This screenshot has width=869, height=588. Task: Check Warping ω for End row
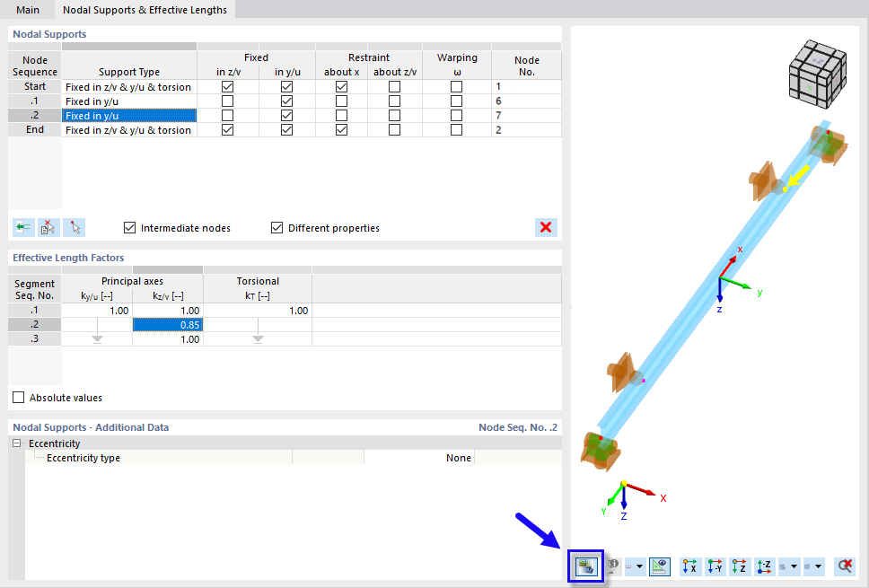click(456, 129)
